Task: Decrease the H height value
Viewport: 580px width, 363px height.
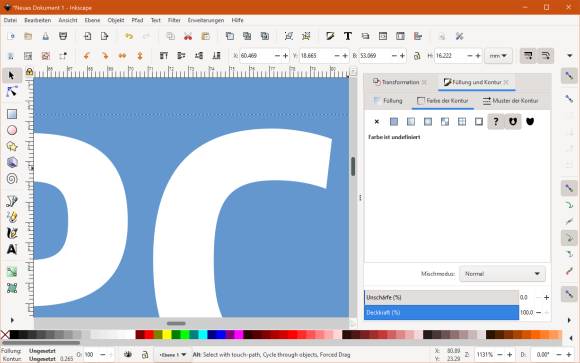Action: [469, 56]
